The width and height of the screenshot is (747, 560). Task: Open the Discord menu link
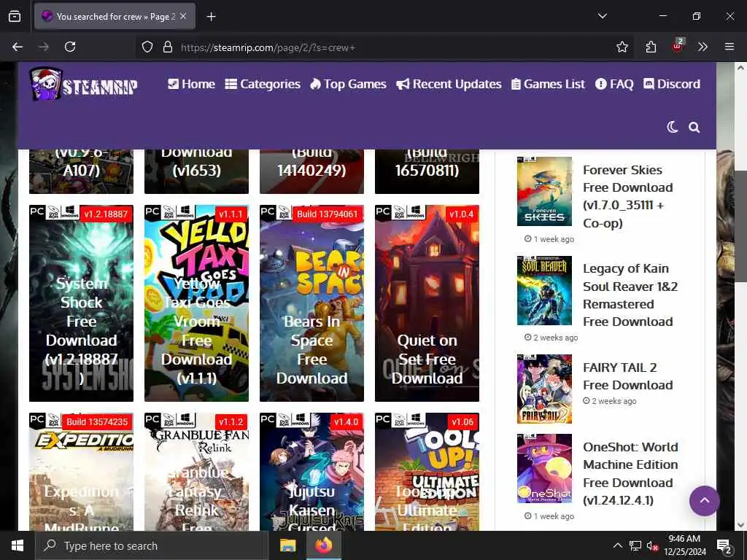pyautogui.click(x=672, y=84)
